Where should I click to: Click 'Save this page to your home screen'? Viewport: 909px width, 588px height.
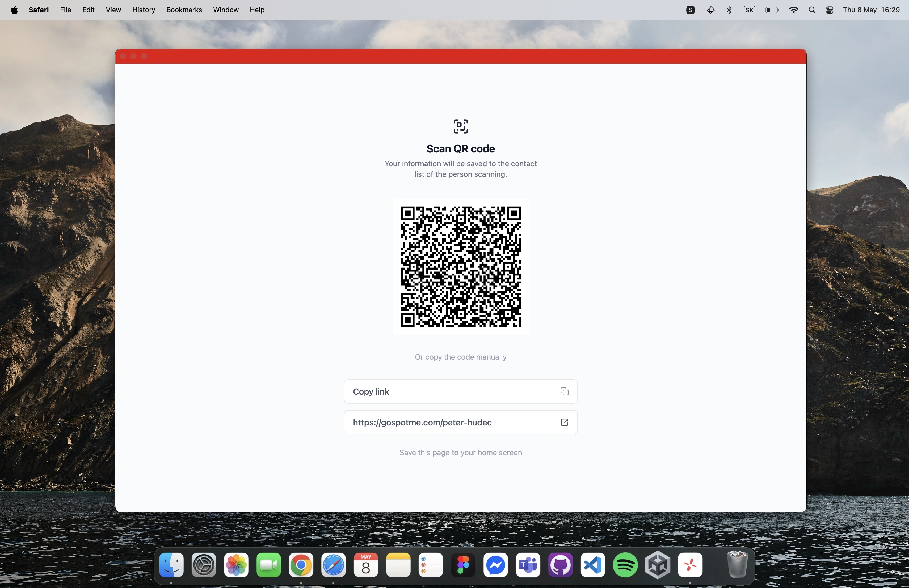[461, 453]
